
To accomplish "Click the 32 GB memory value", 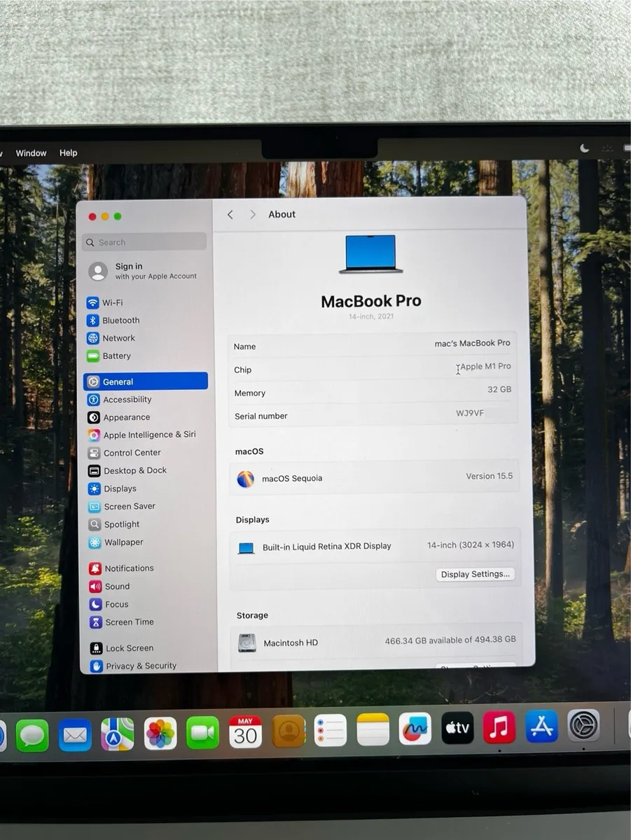I will pos(499,389).
